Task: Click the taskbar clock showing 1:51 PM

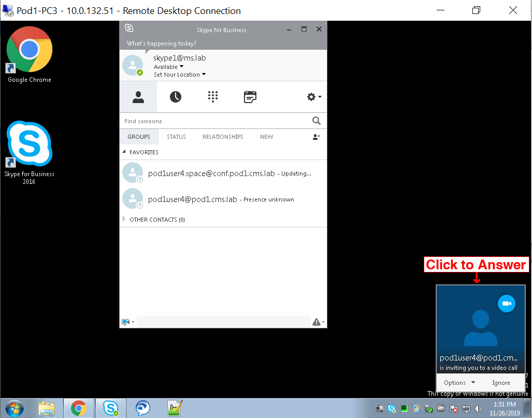Action: click(x=505, y=409)
